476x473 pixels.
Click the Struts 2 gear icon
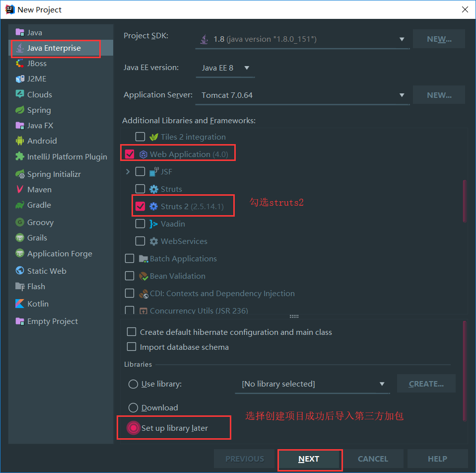(153, 206)
